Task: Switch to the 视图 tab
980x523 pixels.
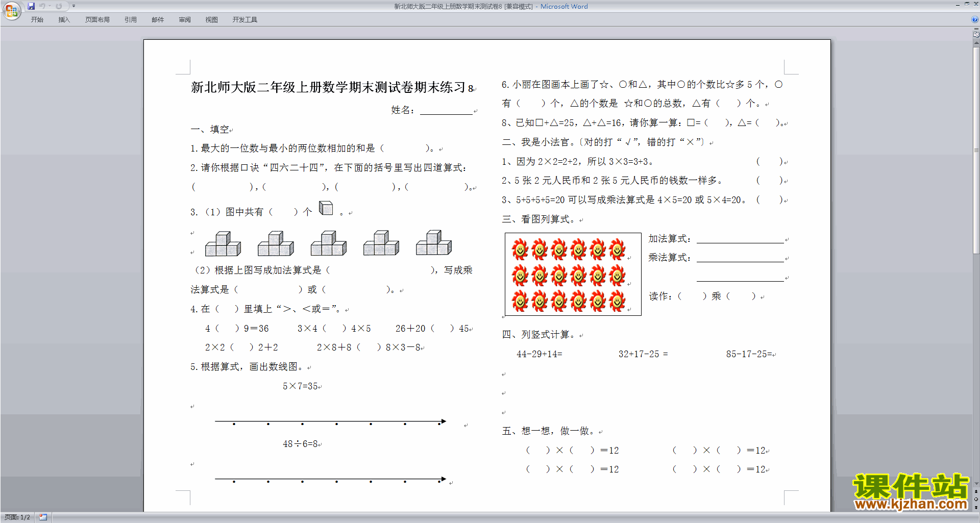Action: [212, 20]
